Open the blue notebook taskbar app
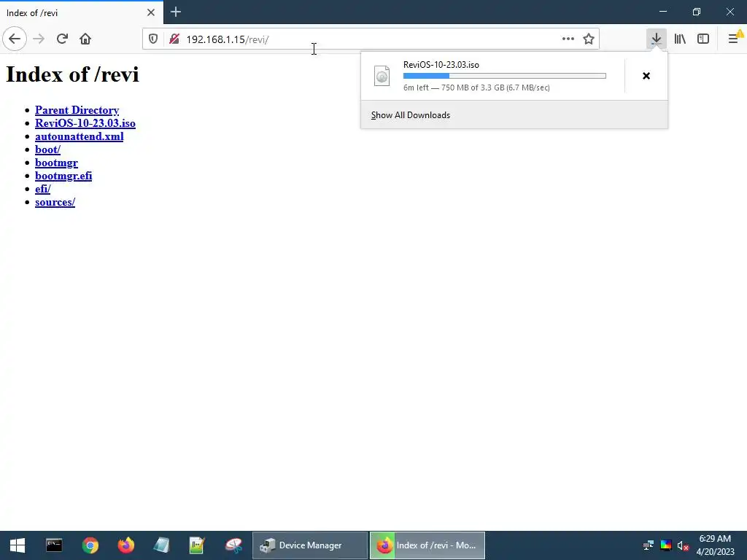 [161, 545]
